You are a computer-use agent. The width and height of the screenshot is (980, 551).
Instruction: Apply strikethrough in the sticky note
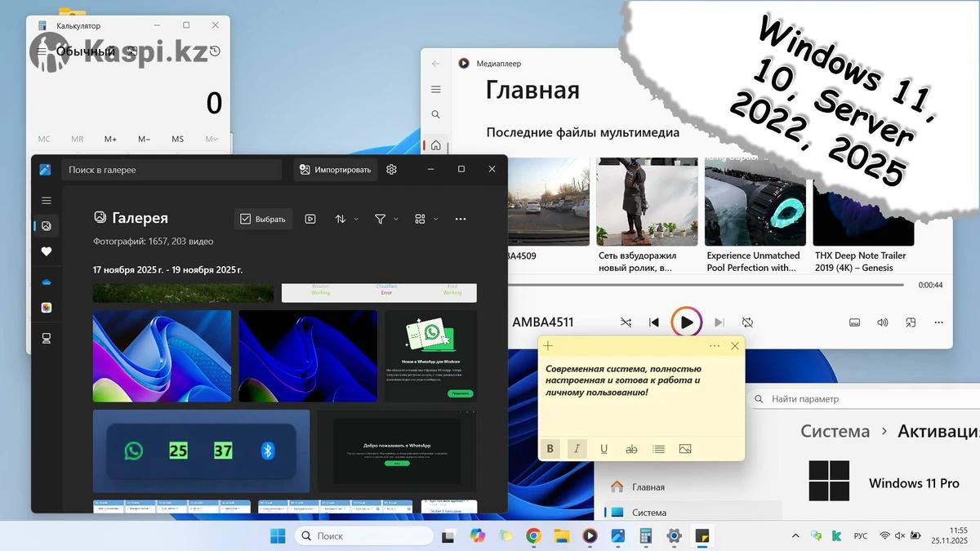click(x=630, y=449)
